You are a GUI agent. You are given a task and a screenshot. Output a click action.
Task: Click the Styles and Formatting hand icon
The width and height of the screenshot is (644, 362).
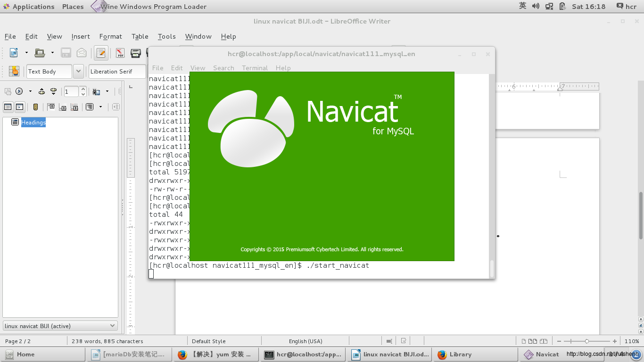[x=14, y=71]
